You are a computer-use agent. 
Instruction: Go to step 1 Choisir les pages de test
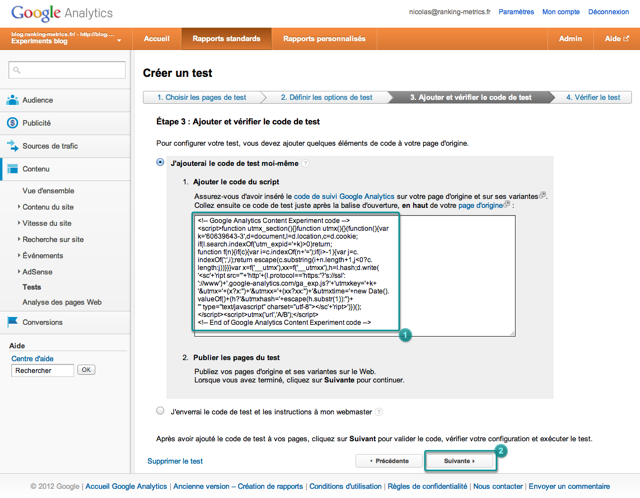(x=202, y=97)
